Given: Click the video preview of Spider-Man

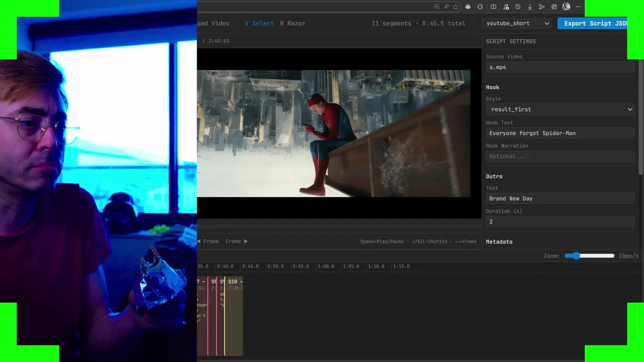Looking at the screenshot, I should 334,133.
